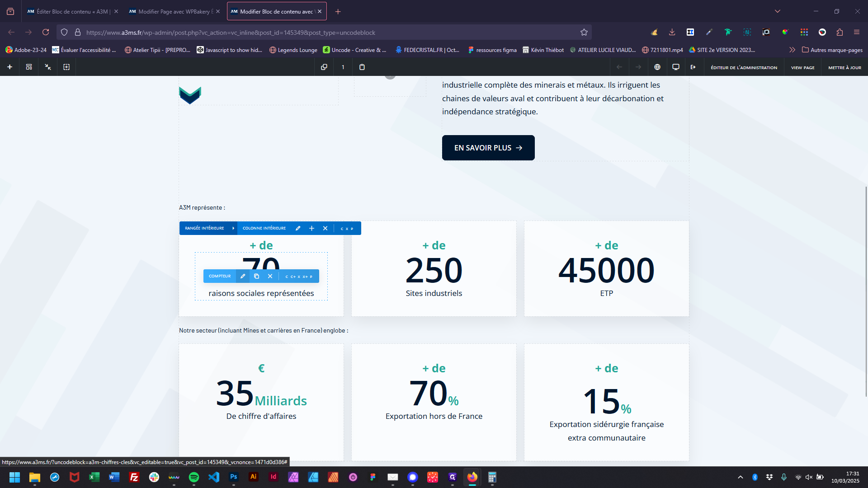Click the collapse arrows icon in WPBakery toolbar
Image resolution: width=868 pixels, height=488 pixels.
click(x=48, y=67)
